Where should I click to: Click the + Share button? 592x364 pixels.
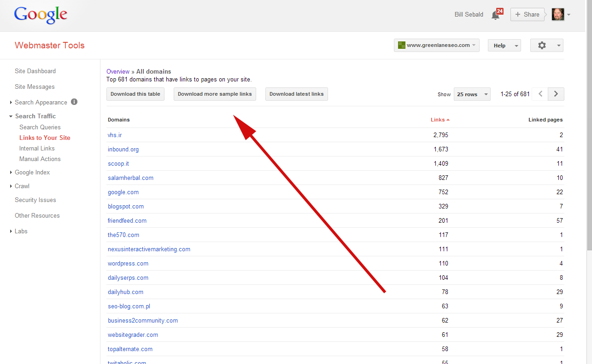pos(527,14)
